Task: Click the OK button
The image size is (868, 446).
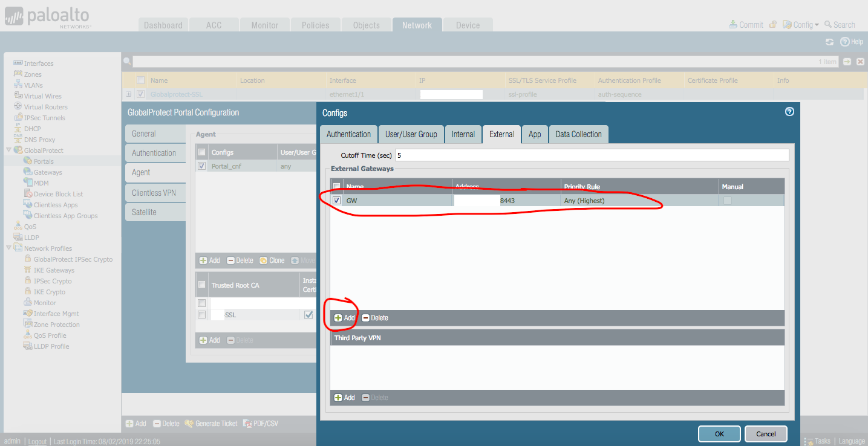Action: (719, 434)
